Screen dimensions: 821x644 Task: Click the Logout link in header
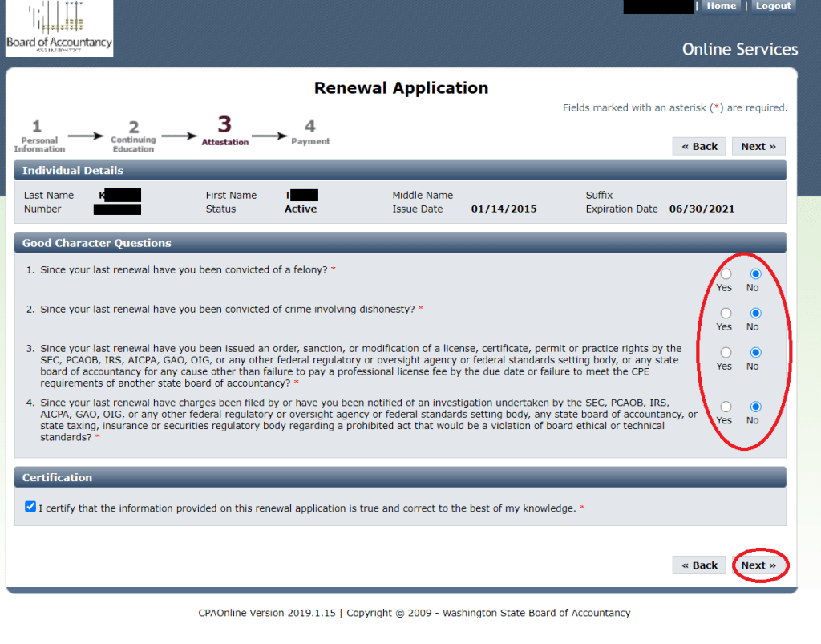point(773,6)
